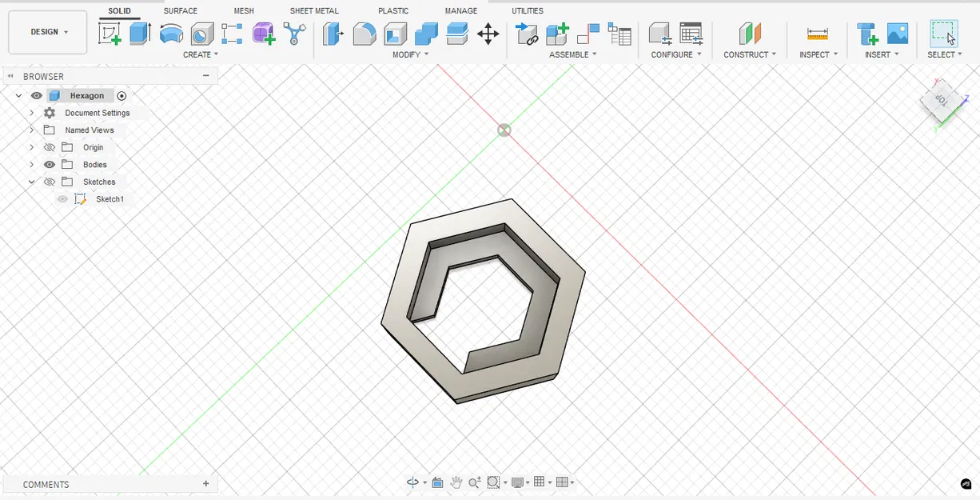Choose the Insert Fastener icon
This screenshot has width=980, height=500.
tap(867, 34)
